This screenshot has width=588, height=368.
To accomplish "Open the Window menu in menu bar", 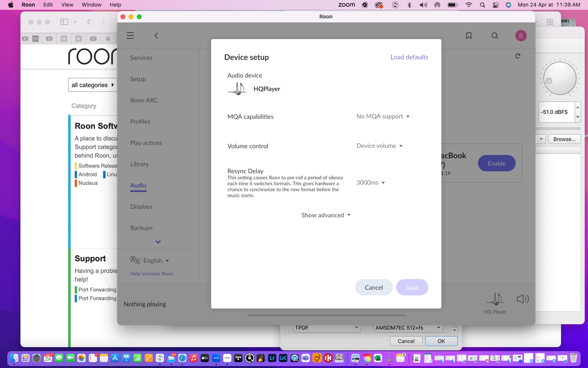I will coord(91,5).
